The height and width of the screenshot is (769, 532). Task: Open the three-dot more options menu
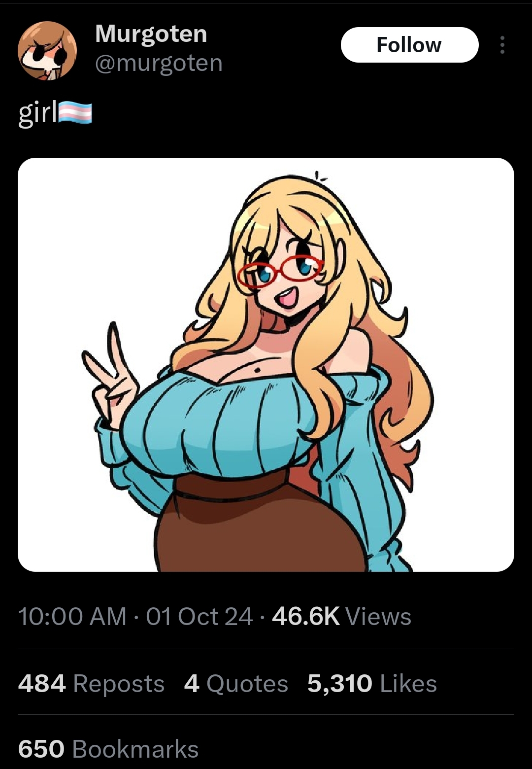click(x=502, y=45)
